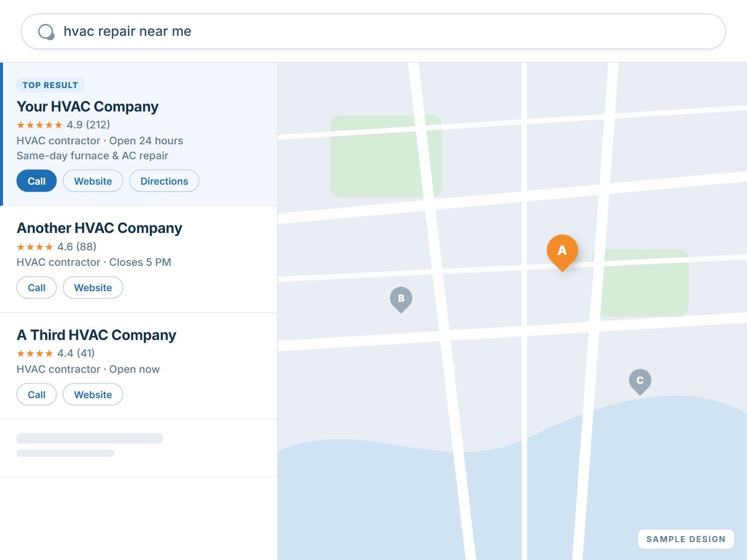
Task: Click "Same-day furnace & AC repair" description
Action: tap(93, 155)
